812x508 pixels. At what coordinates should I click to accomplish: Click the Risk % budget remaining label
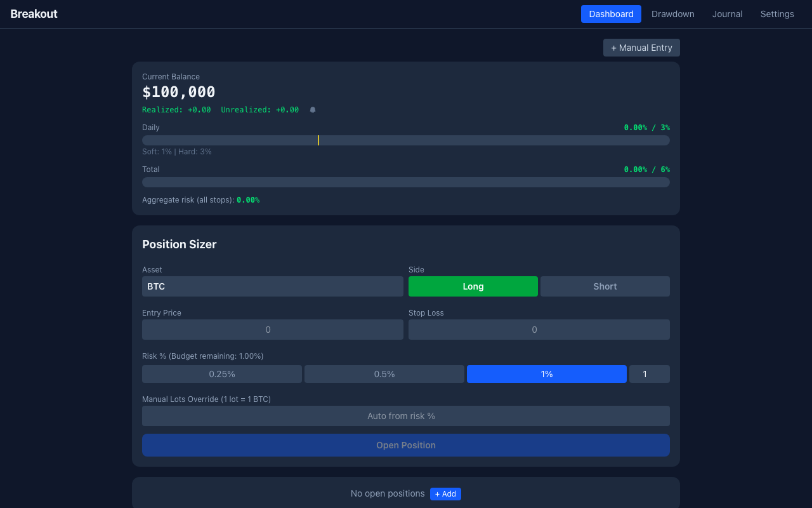pyautogui.click(x=203, y=356)
